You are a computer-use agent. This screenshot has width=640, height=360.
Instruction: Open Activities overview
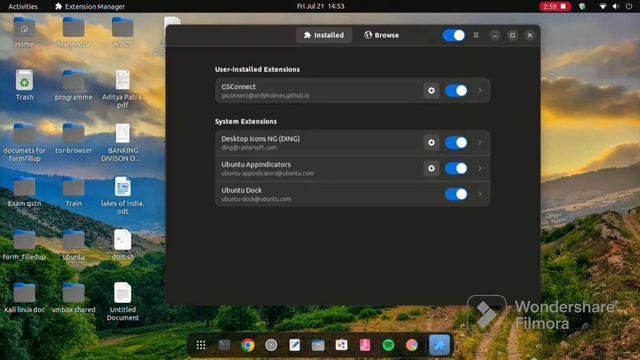pos(23,6)
